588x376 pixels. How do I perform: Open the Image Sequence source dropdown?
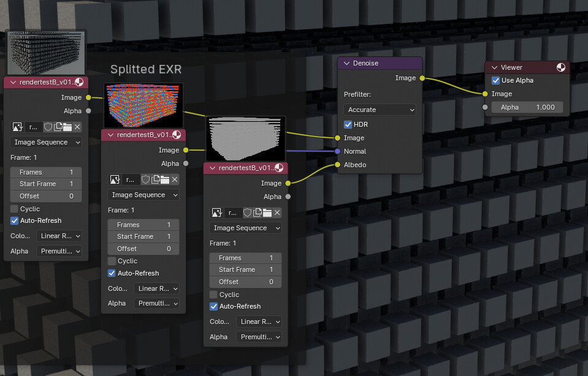tap(46, 142)
